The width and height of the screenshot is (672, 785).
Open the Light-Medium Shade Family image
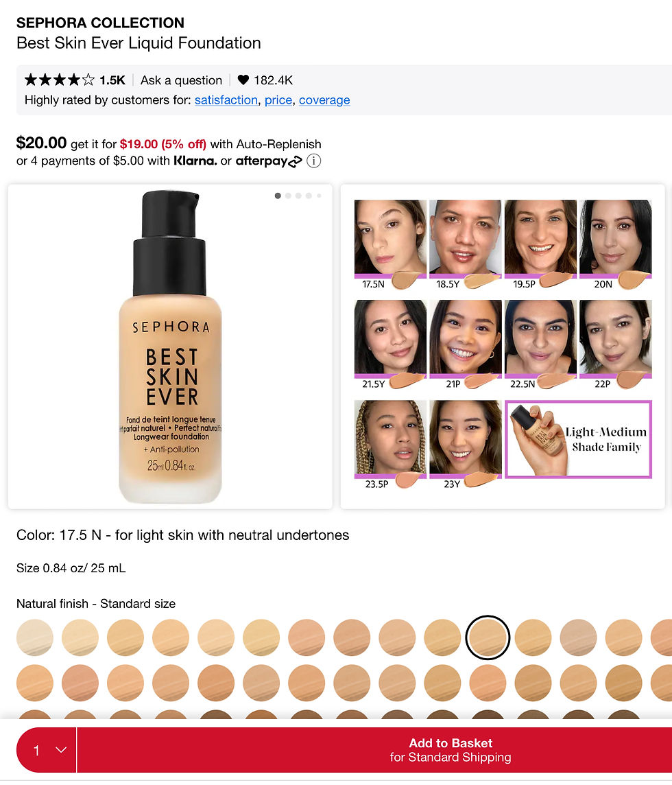point(579,439)
